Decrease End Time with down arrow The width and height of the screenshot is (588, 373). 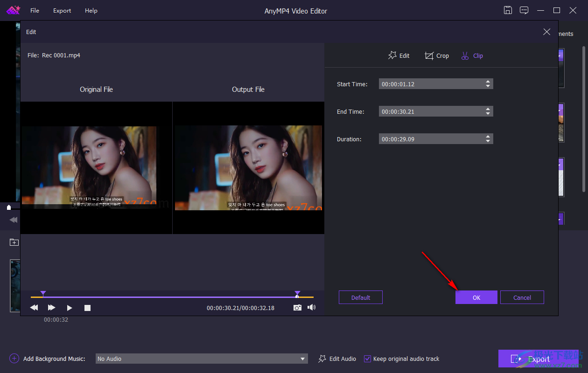(x=488, y=114)
